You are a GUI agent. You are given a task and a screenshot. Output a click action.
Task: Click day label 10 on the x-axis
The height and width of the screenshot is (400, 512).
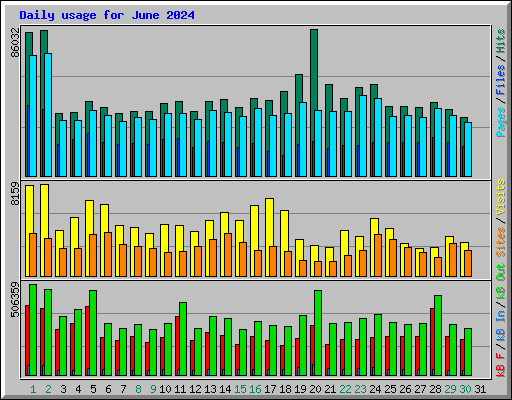[165, 389]
